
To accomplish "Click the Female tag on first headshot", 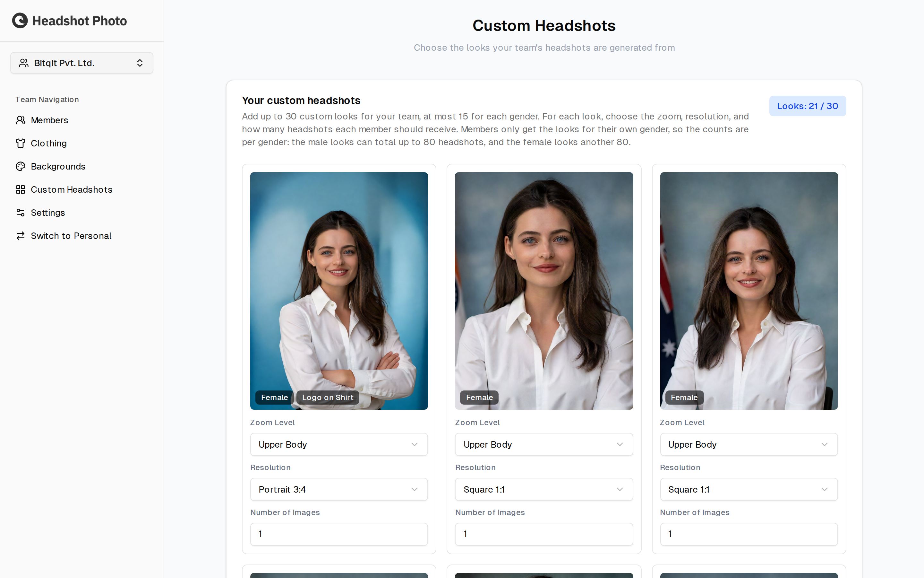I will point(274,398).
